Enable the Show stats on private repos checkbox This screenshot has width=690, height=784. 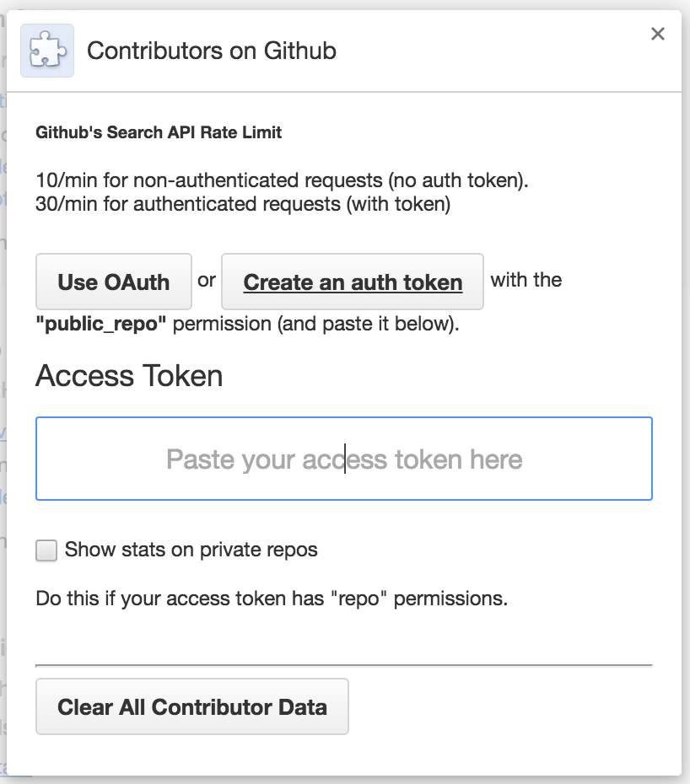coord(46,550)
